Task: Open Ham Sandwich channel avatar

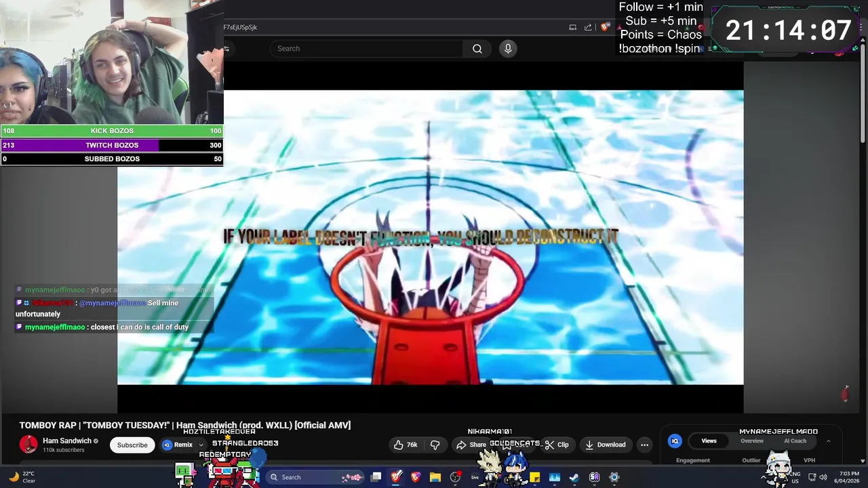Action: (28, 445)
